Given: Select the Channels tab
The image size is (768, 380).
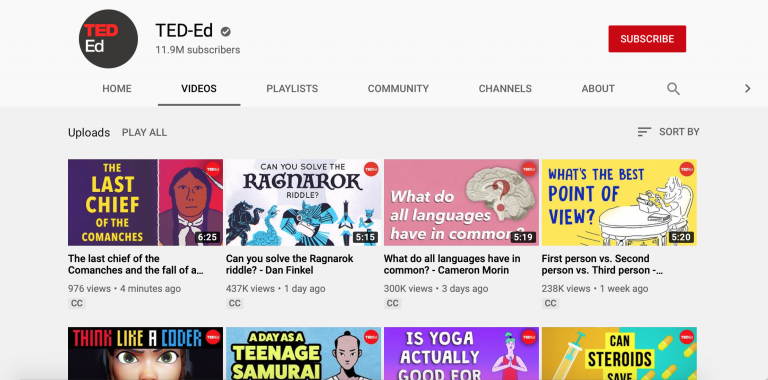Looking at the screenshot, I should (x=505, y=89).
